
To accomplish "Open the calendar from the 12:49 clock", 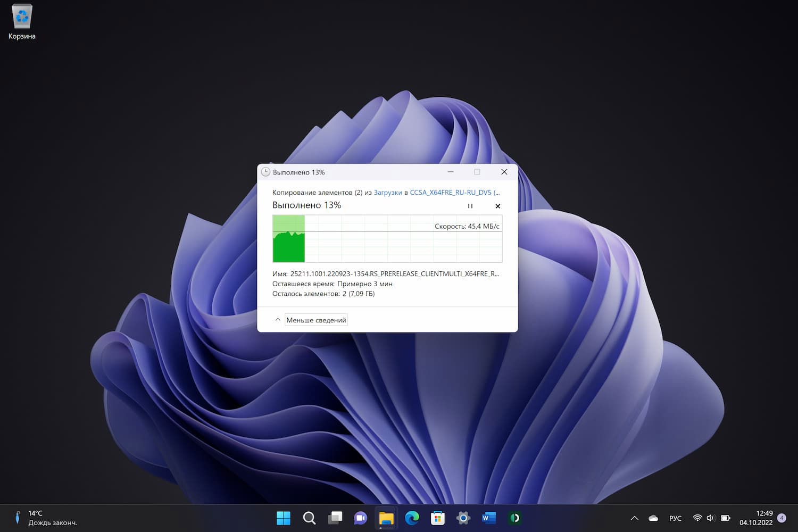I will point(756,518).
